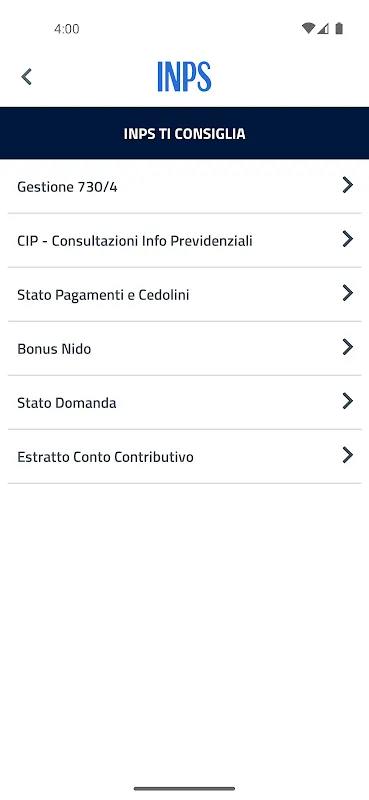The height and width of the screenshot is (800, 369).
Task: Open Estratto Conto Contributivo
Action: 184,457
